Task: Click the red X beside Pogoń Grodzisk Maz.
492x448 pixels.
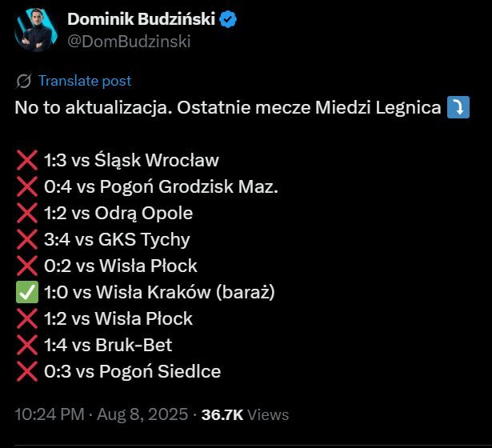Action: point(26,187)
